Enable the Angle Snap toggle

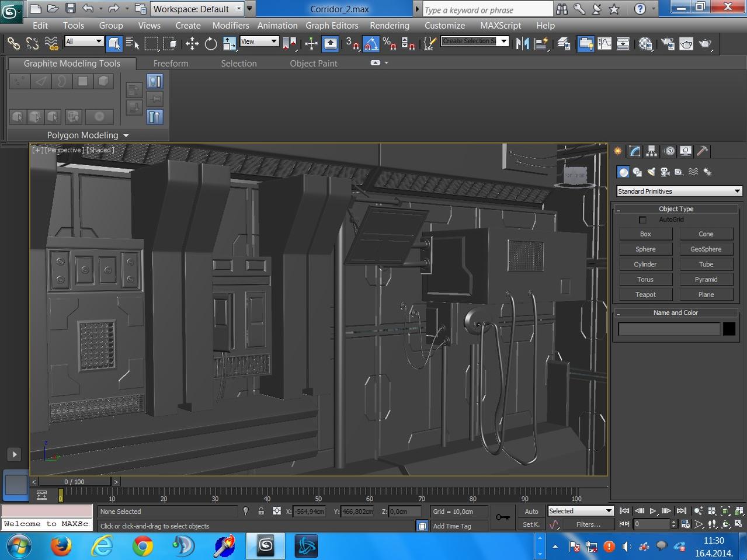(371, 44)
